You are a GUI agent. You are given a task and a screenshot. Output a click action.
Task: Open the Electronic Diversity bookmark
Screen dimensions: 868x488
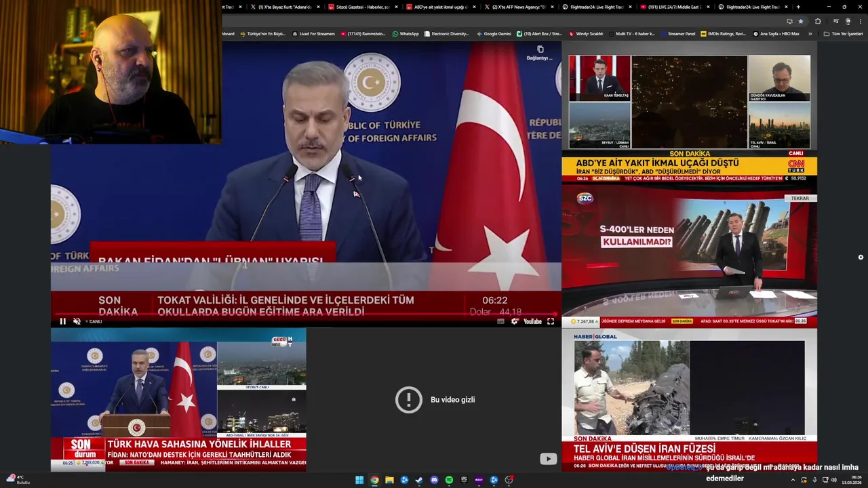(x=446, y=33)
